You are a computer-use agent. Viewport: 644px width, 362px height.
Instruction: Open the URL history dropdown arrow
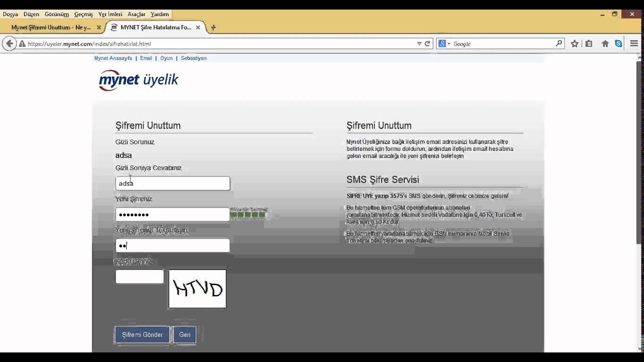(419, 44)
